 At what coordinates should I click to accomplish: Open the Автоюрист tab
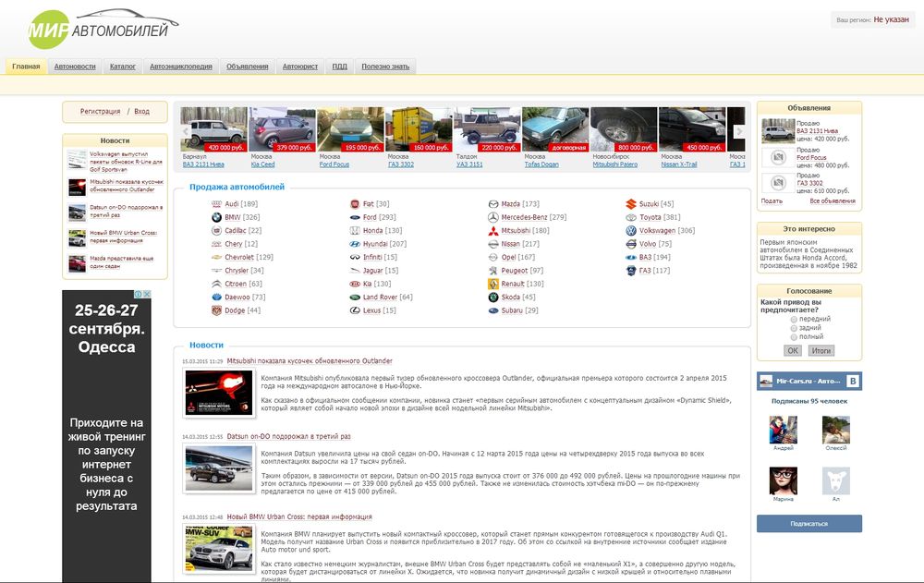[x=300, y=67]
